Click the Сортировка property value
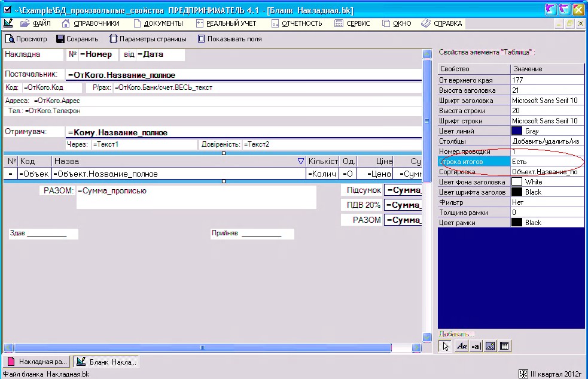Viewport: 588px width, 379px height. [546, 171]
